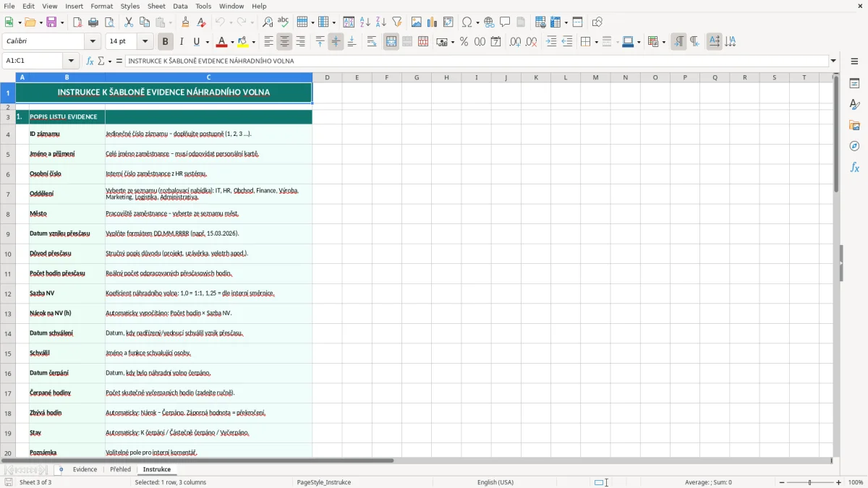Open Font Name dropdown list
Screen dimensions: 868x488
pos(93,42)
